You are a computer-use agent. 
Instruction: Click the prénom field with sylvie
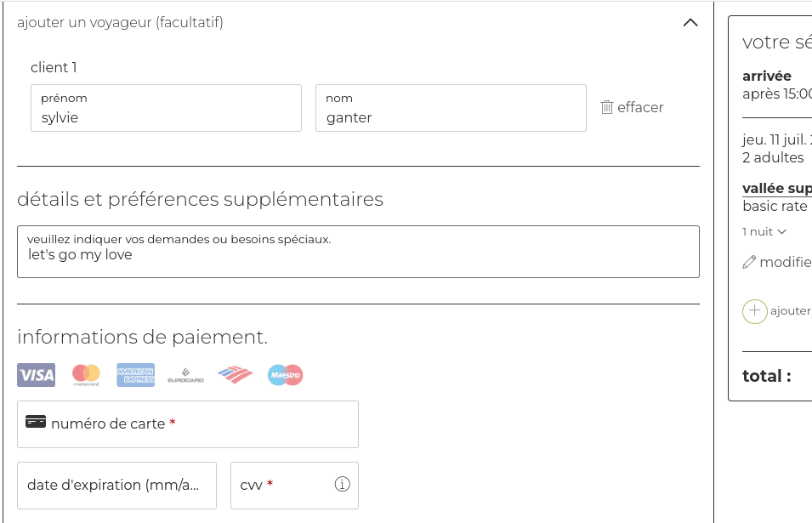click(167, 108)
